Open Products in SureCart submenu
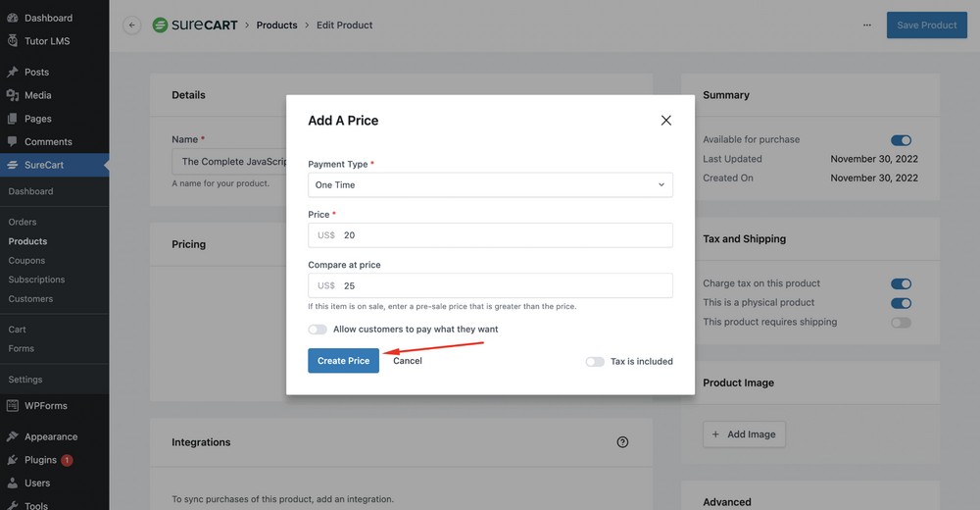The height and width of the screenshot is (510, 980). tap(27, 241)
